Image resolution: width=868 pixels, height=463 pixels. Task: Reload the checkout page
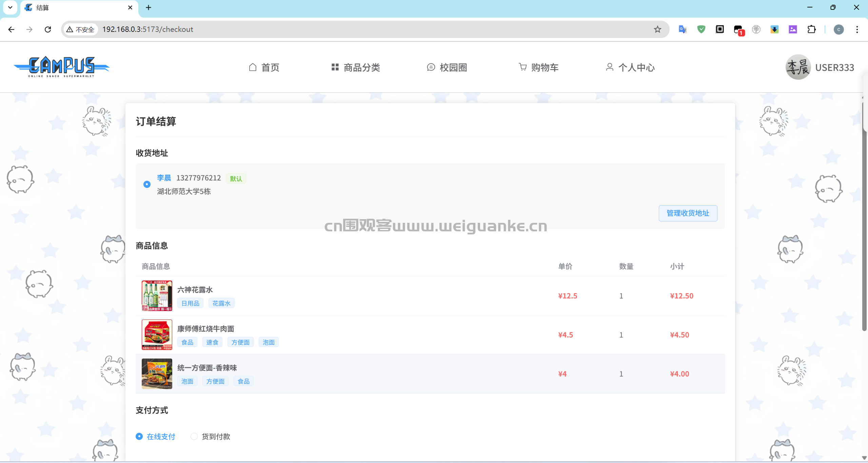pos(48,30)
